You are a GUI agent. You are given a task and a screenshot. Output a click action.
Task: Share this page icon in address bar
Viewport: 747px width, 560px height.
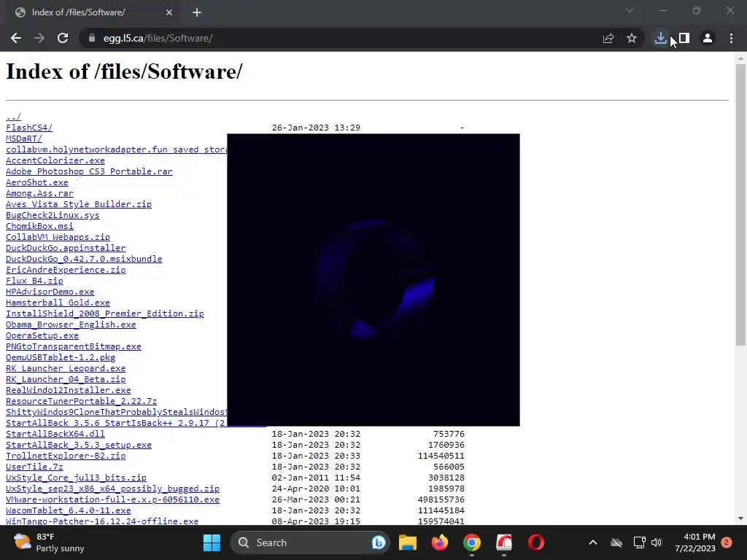(x=608, y=38)
